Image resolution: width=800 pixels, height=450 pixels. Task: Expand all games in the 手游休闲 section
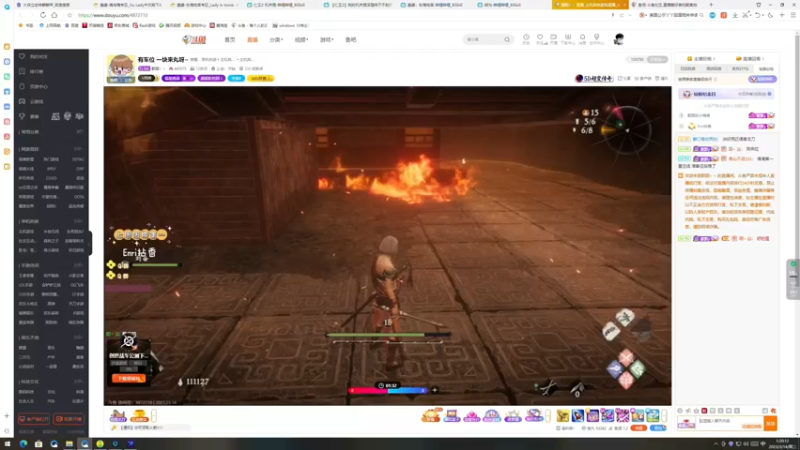coord(79,265)
